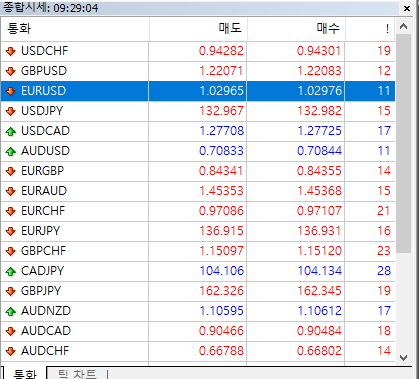Select the GBPJPY symbol name
This screenshot has height=379, width=419.
(x=41, y=291)
